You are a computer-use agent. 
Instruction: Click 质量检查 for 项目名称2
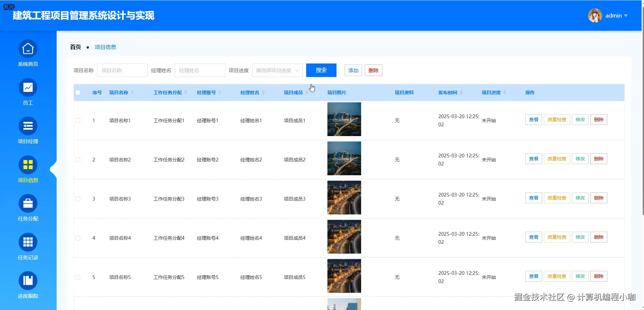tap(557, 159)
